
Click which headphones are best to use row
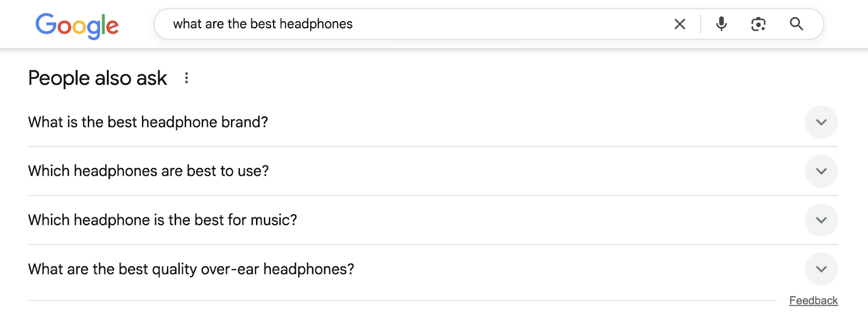click(x=148, y=171)
